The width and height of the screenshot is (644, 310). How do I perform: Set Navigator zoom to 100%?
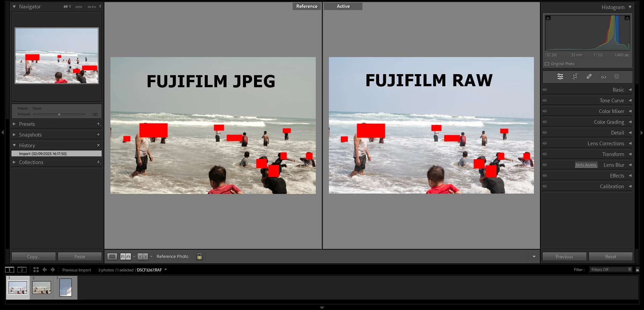pyautogui.click(x=79, y=7)
